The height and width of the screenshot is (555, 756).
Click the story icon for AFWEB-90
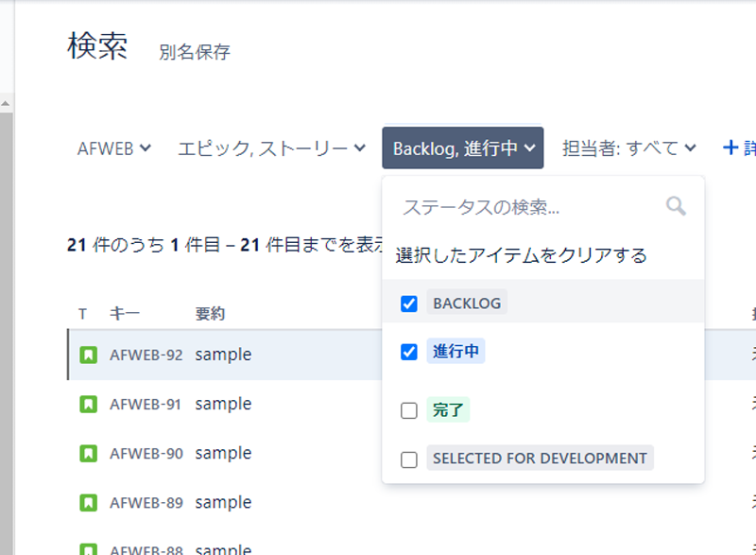click(88, 454)
